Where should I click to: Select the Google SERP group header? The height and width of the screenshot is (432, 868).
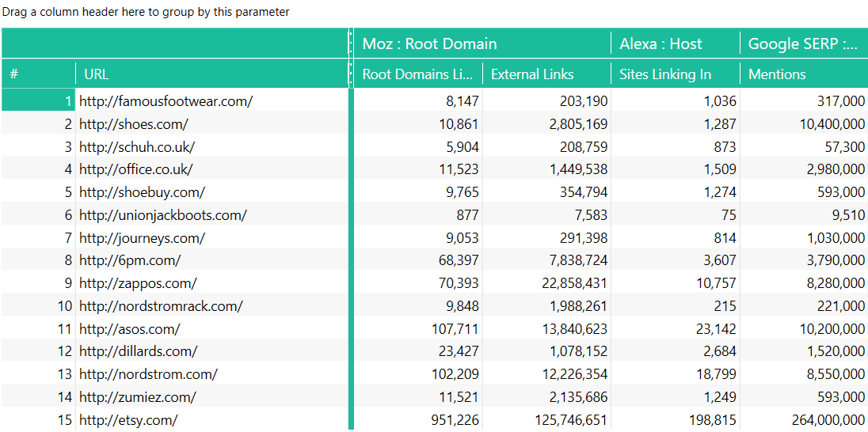coord(804,44)
